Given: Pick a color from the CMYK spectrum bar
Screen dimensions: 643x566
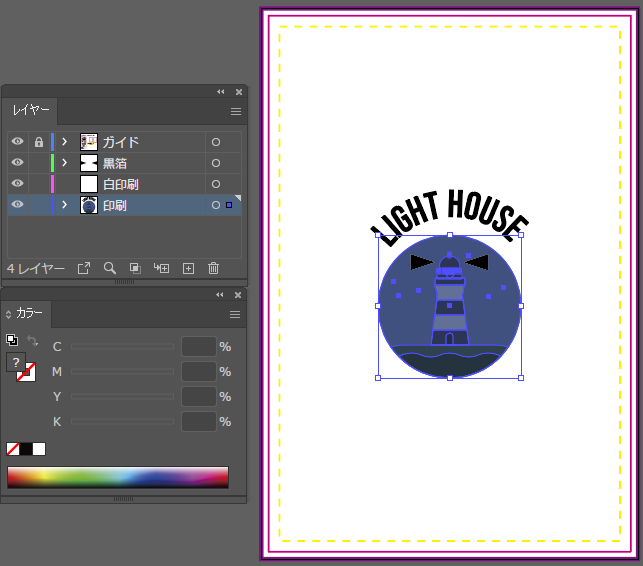Looking at the screenshot, I should [x=117, y=477].
